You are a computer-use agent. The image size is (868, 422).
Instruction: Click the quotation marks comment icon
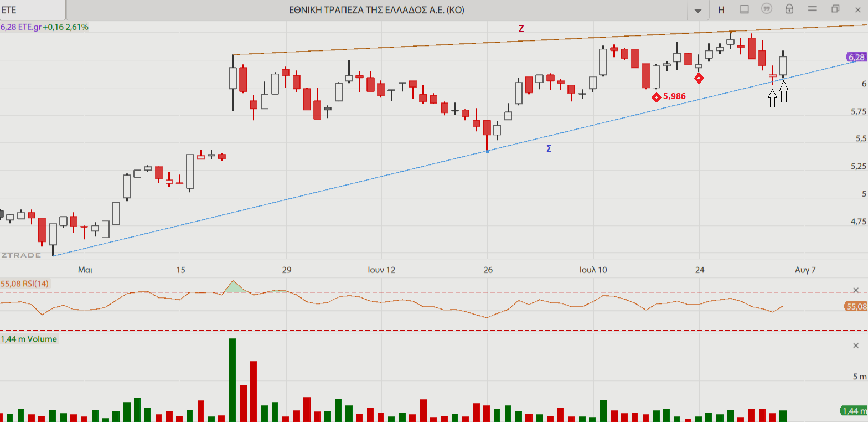[x=767, y=9]
